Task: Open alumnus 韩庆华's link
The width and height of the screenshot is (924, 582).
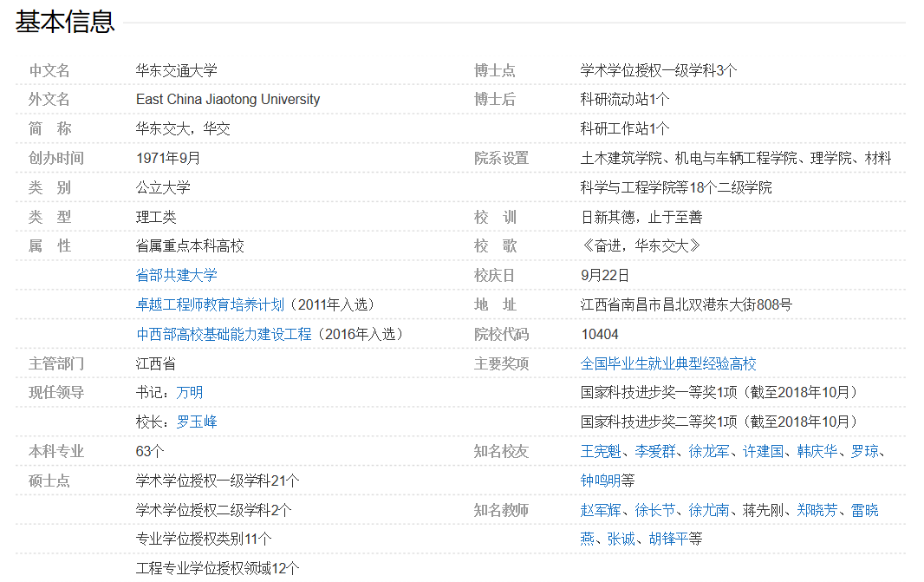Action: point(817,452)
